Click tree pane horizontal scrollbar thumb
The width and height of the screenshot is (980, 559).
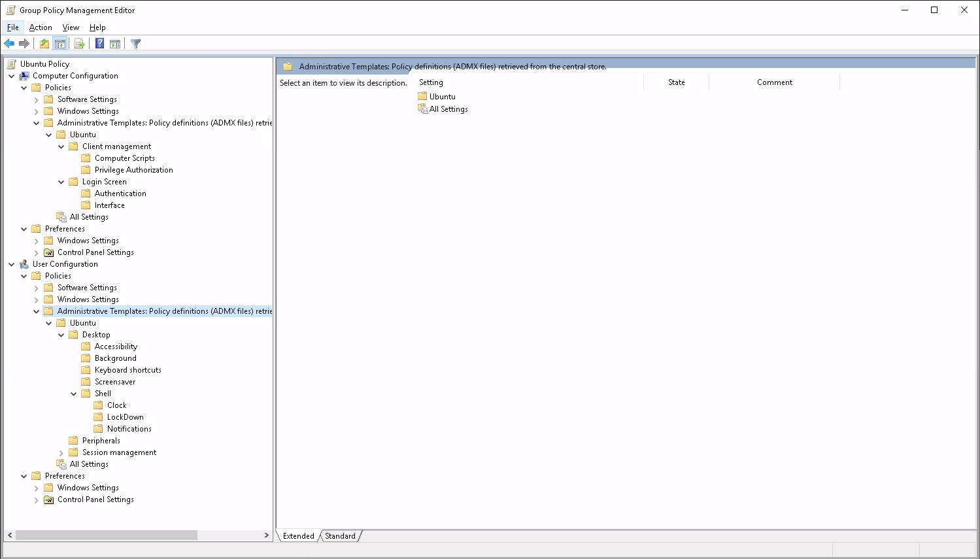tap(107, 535)
